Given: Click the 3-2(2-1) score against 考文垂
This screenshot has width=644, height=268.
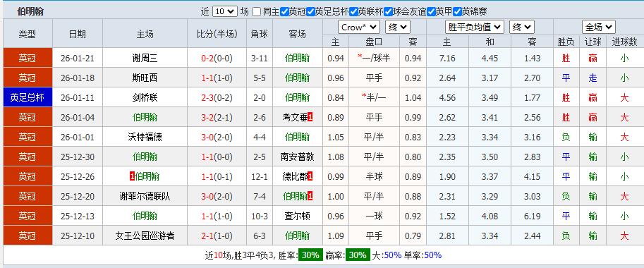Looking at the screenshot, I should pyautogui.click(x=217, y=117).
